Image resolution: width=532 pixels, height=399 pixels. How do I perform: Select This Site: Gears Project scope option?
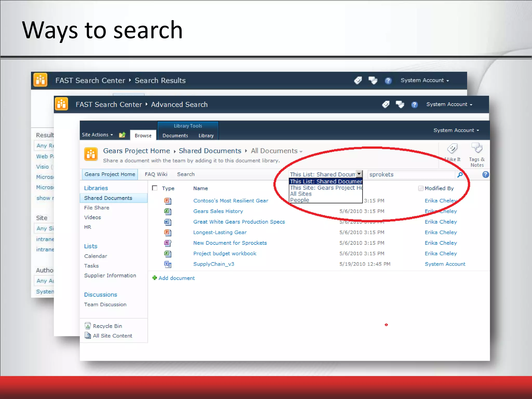tap(326, 188)
